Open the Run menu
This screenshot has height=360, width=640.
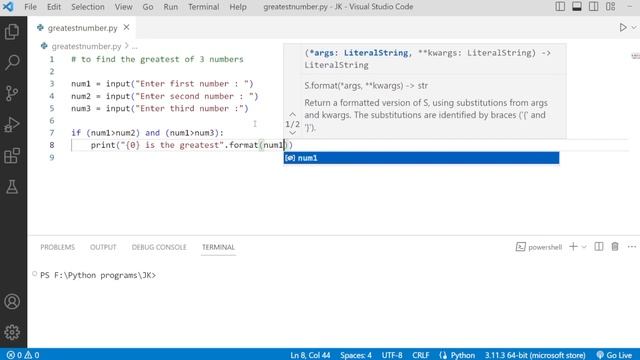click(x=171, y=7)
